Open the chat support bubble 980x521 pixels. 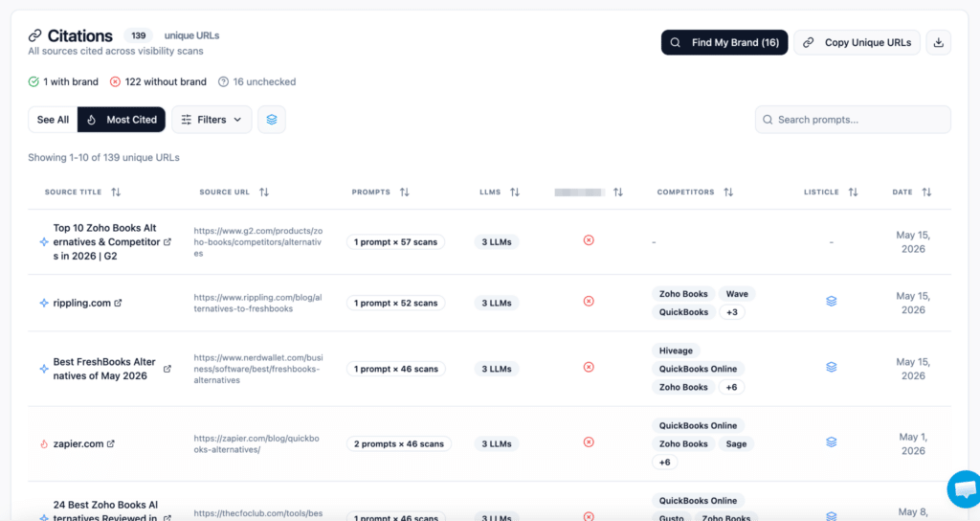[x=965, y=489]
